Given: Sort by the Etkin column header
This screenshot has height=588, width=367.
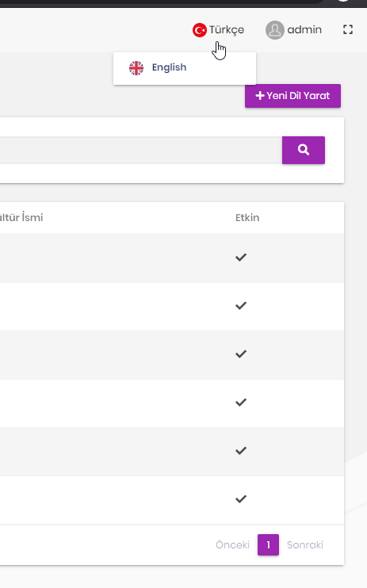Looking at the screenshot, I should point(247,217).
